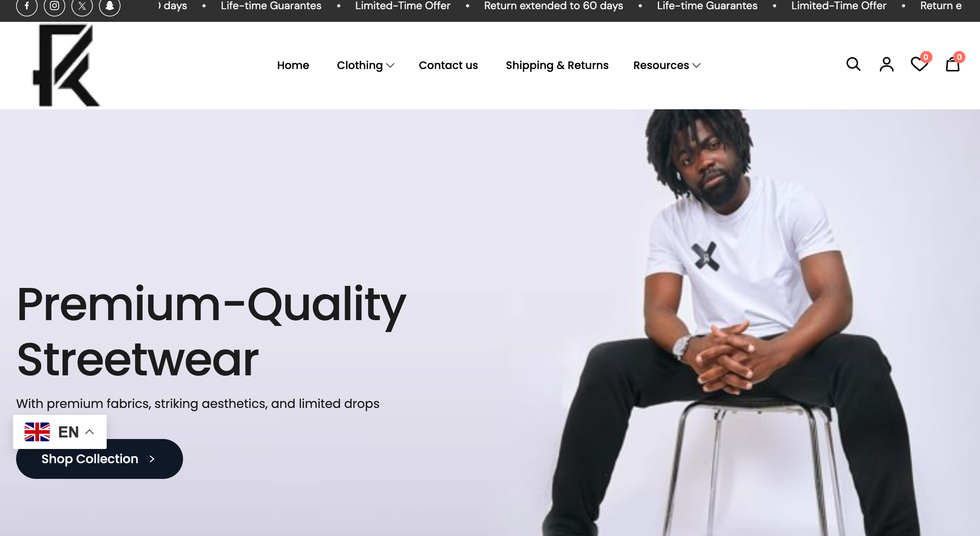This screenshot has height=536, width=980.
Task: Open Shipping & Returns page
Action: [557, 66]
